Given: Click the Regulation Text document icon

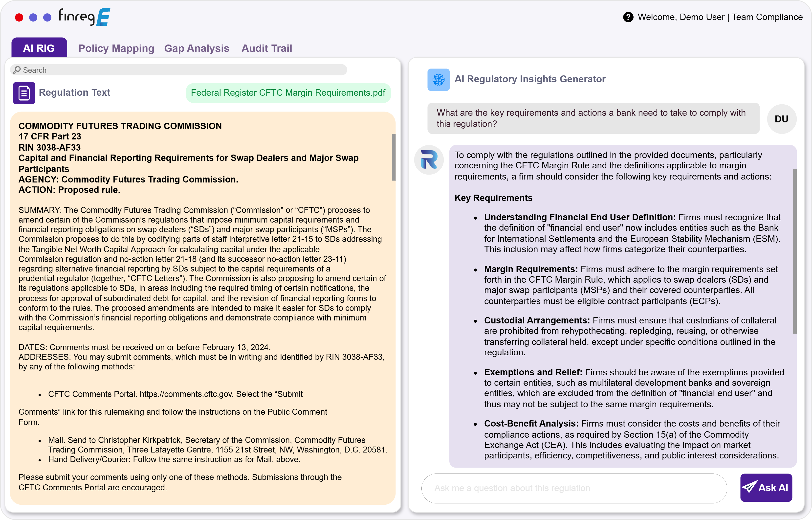Looking at the screenshot, I should 24,93.
